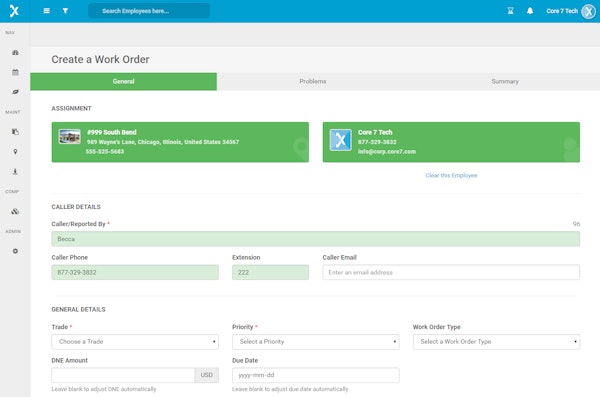Click the dashboard icon under NAV
The width and height of the screenshot is (600, 397).
tap(15, 52)
